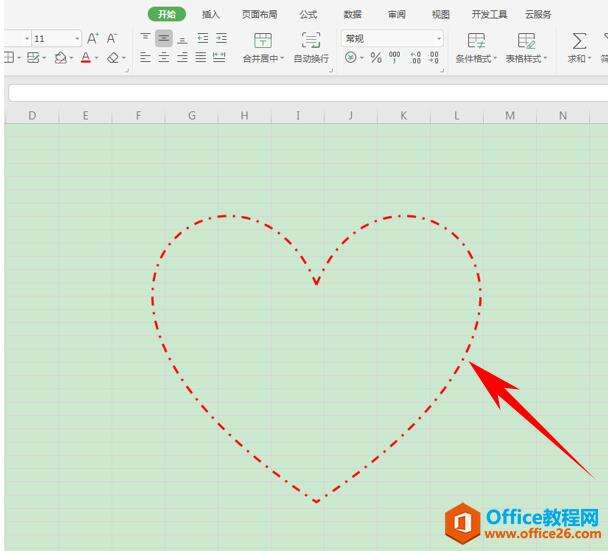
Task: Open 条件格式 conditional formatting
Action: coord(476,48)
